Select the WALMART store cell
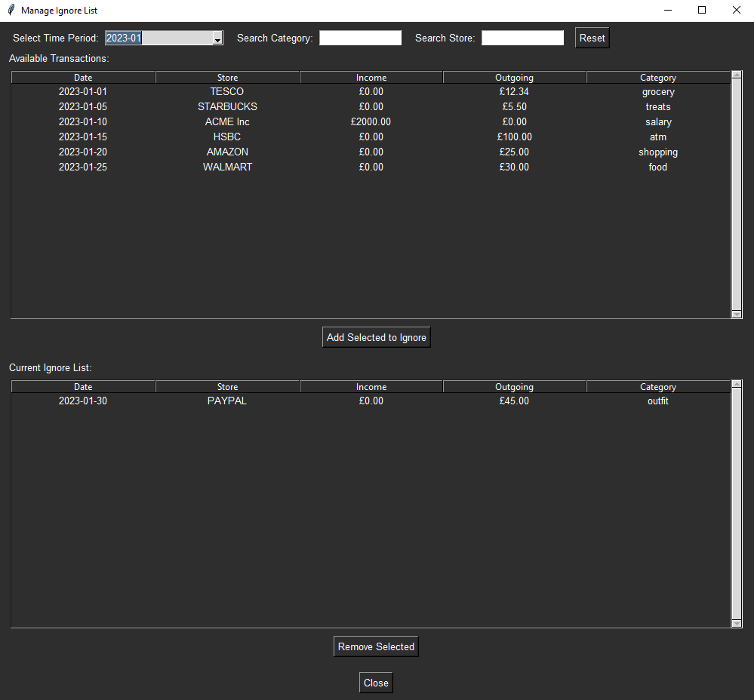 click(227, 167)
